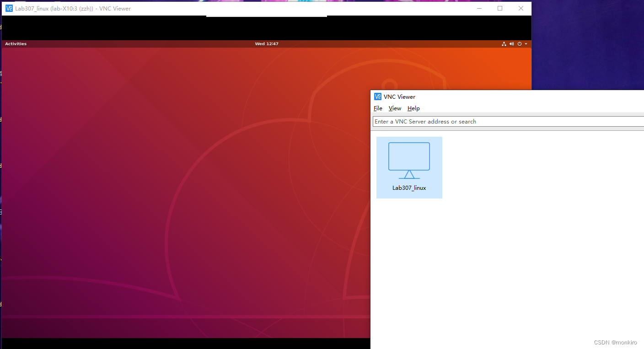Select the Lab307_linux computer monitor icon
Viewport: 644px width, 349px height.
pyautogui.click(x=409, y=160)
